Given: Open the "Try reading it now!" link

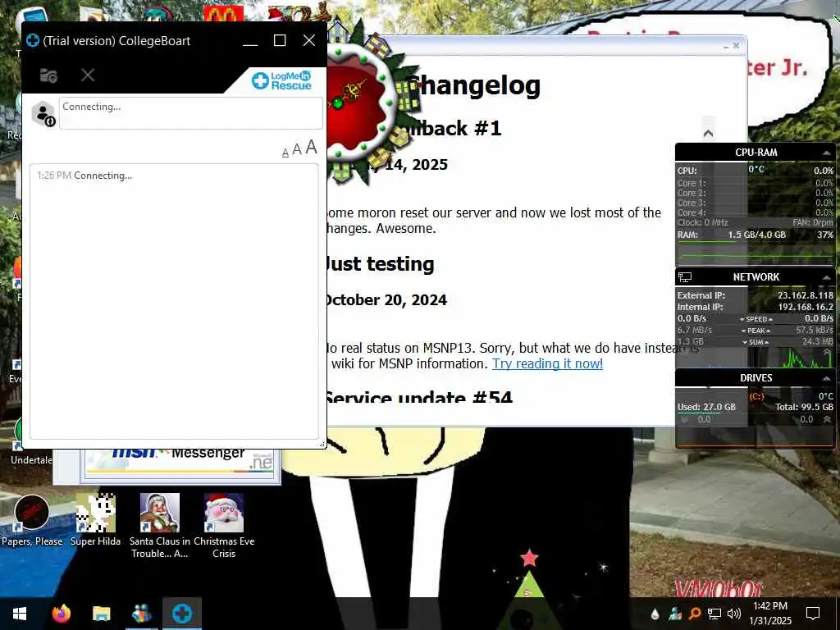Looking at the screenshot, I should (x=547, y=363).
